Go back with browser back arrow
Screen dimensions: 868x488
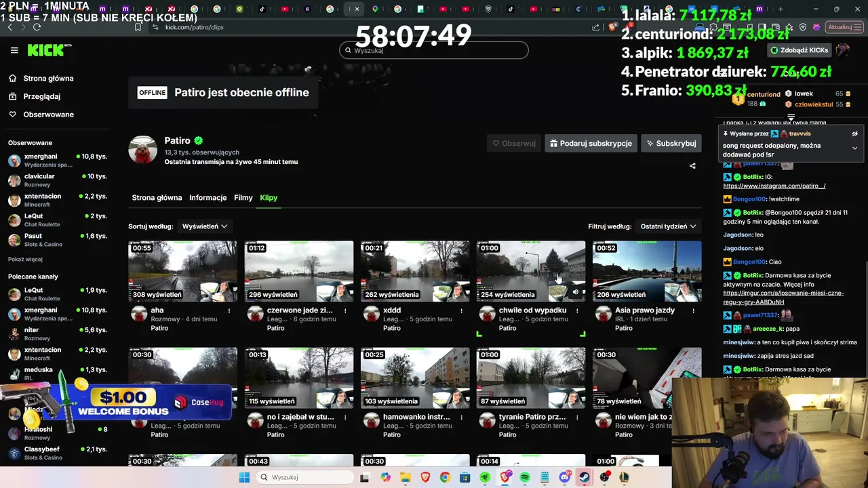coord(9,27)
